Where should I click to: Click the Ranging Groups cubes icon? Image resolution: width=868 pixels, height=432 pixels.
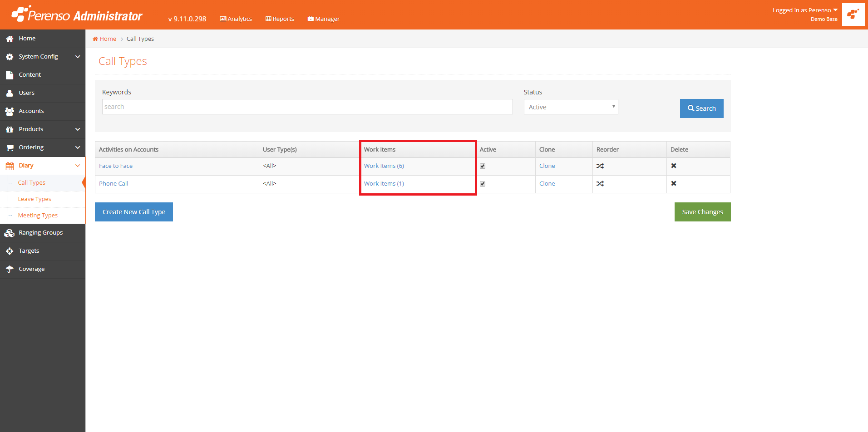click(10, 233)
